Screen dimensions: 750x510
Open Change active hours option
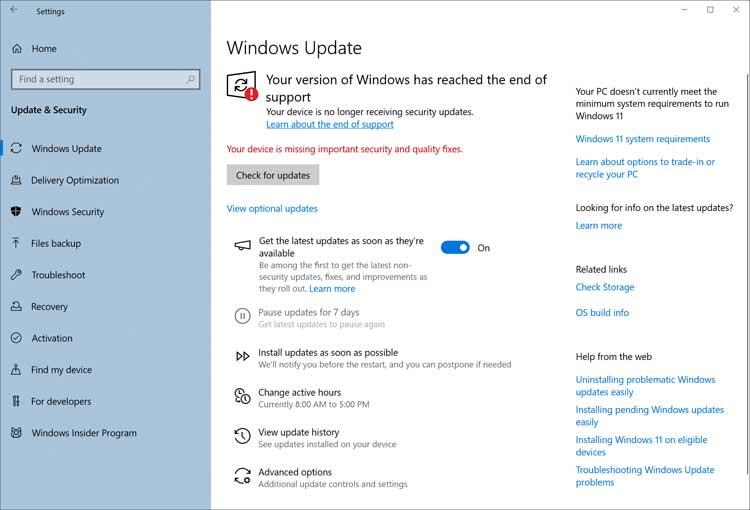[299, 392]
